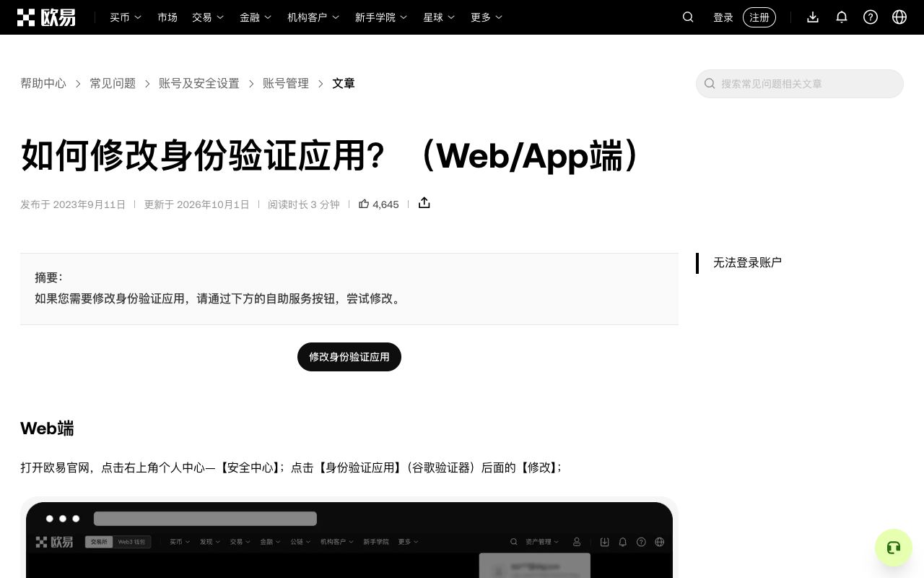The image size is (924, 578).
Task: Navigate to 帮助中心 breadcrumb
Action: 43,84
